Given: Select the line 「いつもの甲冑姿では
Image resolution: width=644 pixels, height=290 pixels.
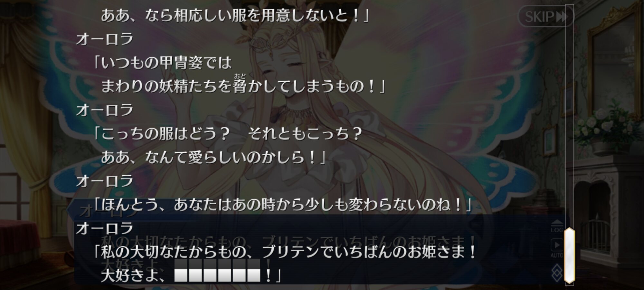Looking at the screenshot, I should coord(161,63).
